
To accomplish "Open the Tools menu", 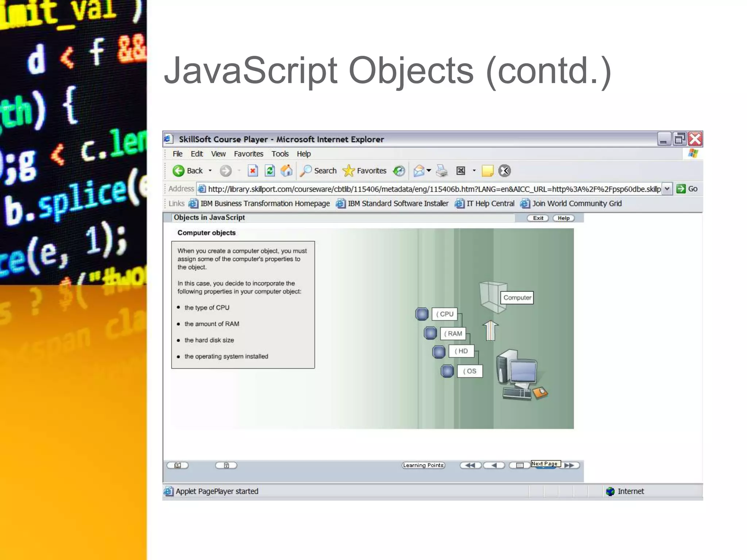I will [280, 154].
